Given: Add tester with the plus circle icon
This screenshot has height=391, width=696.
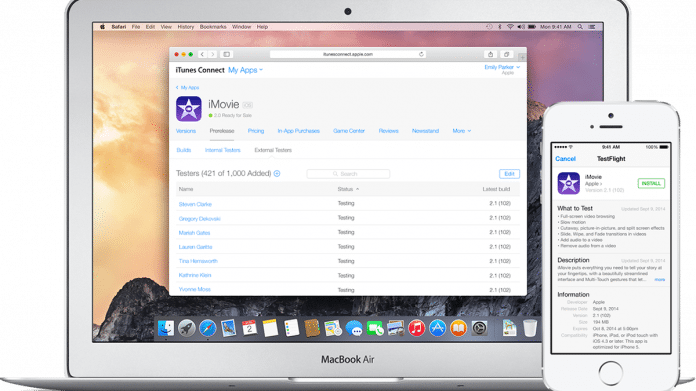Looking at the screenshot, I should (x=277, y=174).
